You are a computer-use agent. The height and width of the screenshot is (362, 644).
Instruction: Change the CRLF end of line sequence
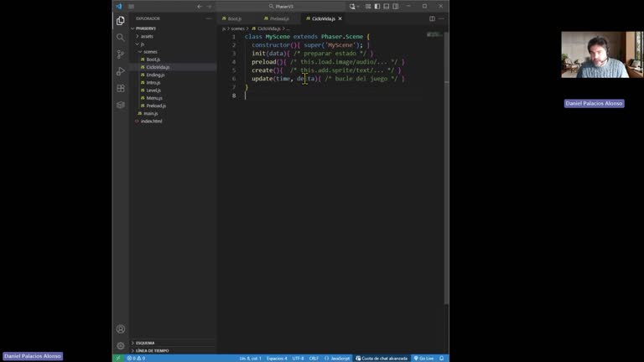coord(314,359)
